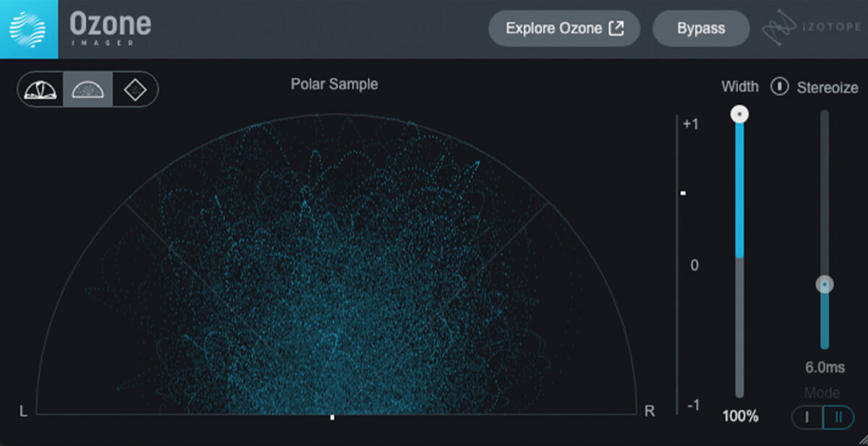This screenshot has width=868, height=446.
Task: Select the Lissajous vectorscope view
Action: point(134,90)
